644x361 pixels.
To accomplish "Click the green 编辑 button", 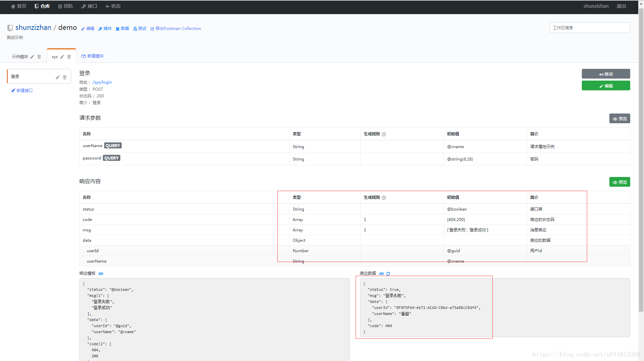I will [x=606, y=86].
